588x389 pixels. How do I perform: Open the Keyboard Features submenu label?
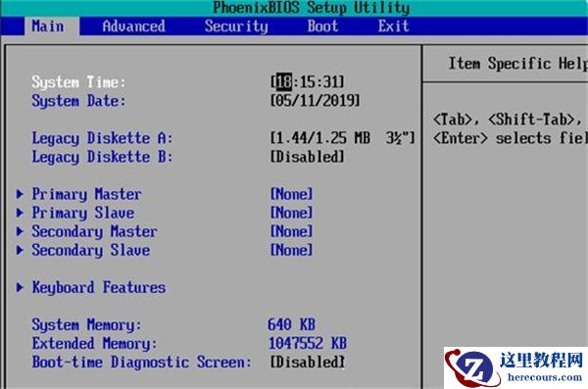(99, 288)
